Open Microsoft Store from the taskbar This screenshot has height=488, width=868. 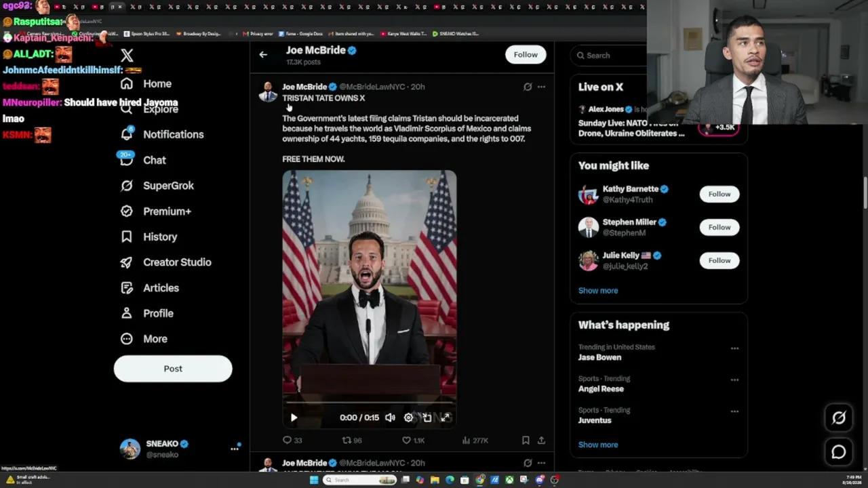pos(465,480)
